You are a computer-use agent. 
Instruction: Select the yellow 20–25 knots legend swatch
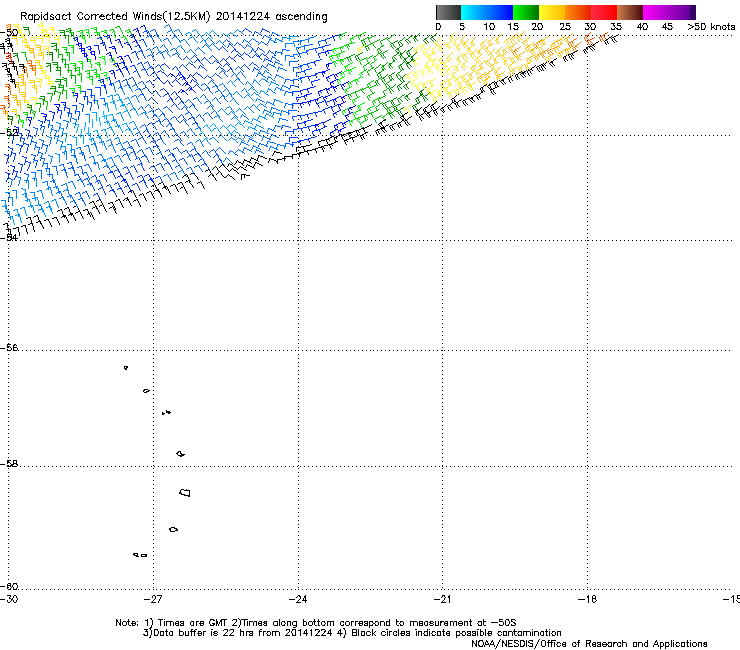point(552,12)
